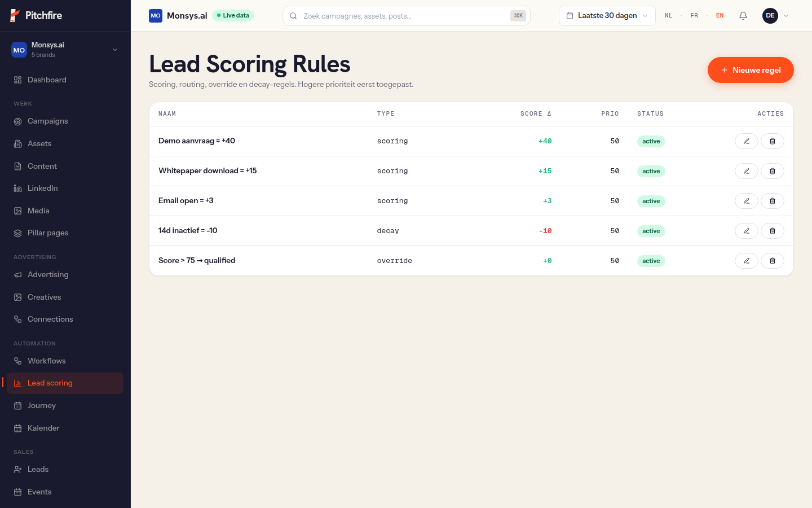Select the 14d inactief = -10 name
The height and width of the screenshot is (508, 812).
coord(188,230)
